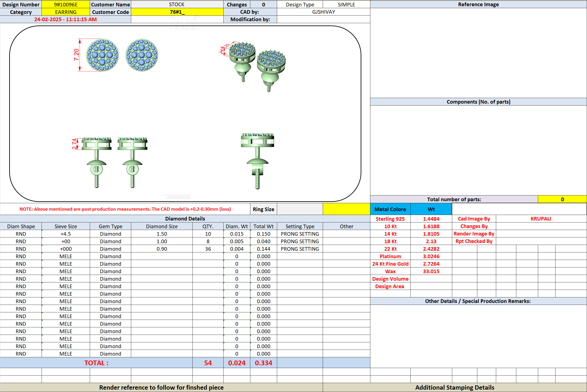Click the blue Wt header cell
The width and height of the screenshot is (587, 392).
pos(431,209)
